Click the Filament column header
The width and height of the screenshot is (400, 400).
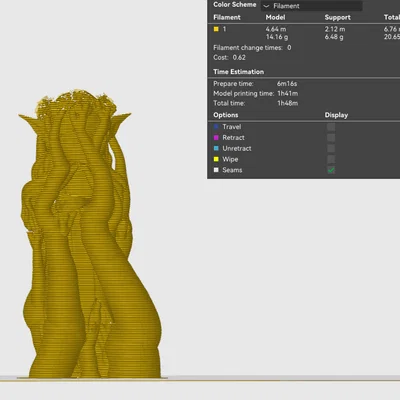pyautogui.click(x=227, y=17)
